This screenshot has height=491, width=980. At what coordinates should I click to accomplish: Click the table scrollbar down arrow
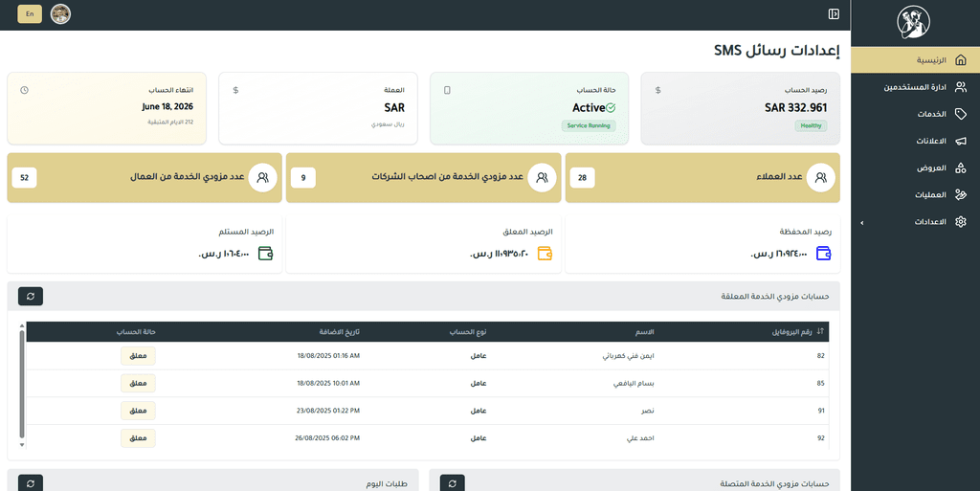(x=22, y=445)
